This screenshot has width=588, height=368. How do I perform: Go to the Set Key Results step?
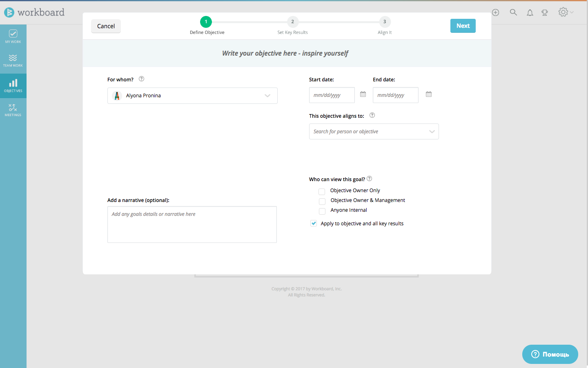point(292,22)
